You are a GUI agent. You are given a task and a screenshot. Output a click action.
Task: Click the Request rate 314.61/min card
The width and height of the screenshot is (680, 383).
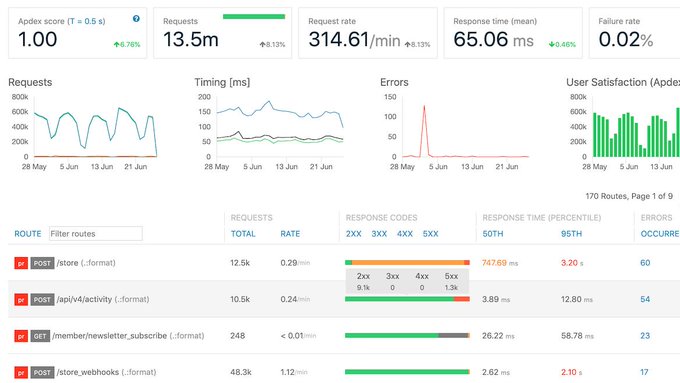(368, 33)
